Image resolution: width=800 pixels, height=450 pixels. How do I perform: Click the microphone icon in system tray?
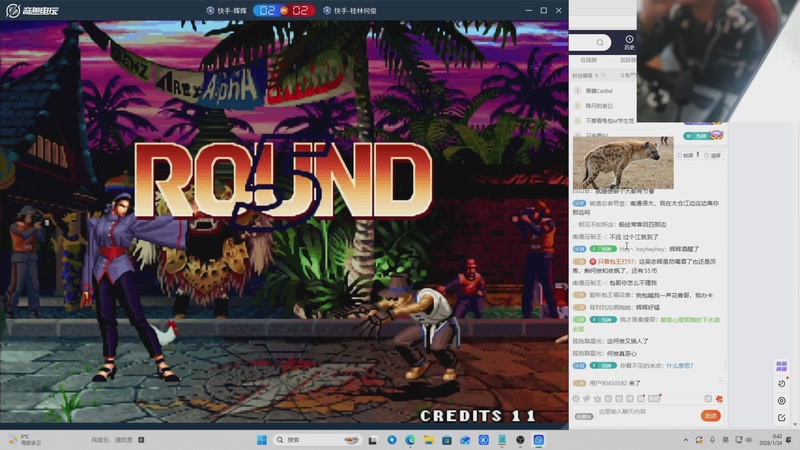coord(712,440)
